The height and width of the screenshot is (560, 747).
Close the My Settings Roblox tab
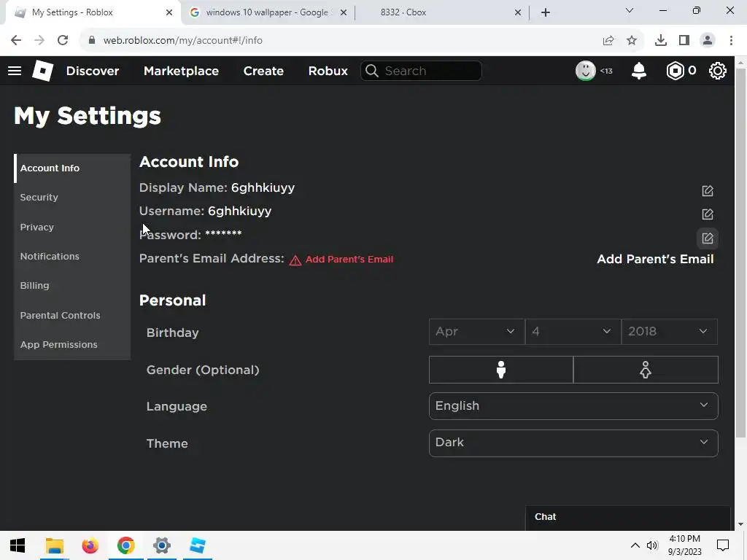tap(169, 12)
